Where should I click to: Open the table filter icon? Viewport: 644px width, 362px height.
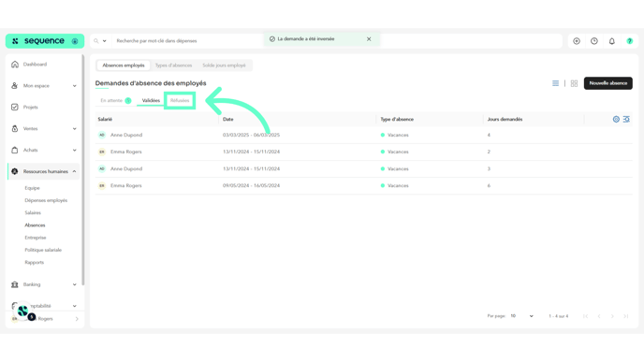pos(626,119)
